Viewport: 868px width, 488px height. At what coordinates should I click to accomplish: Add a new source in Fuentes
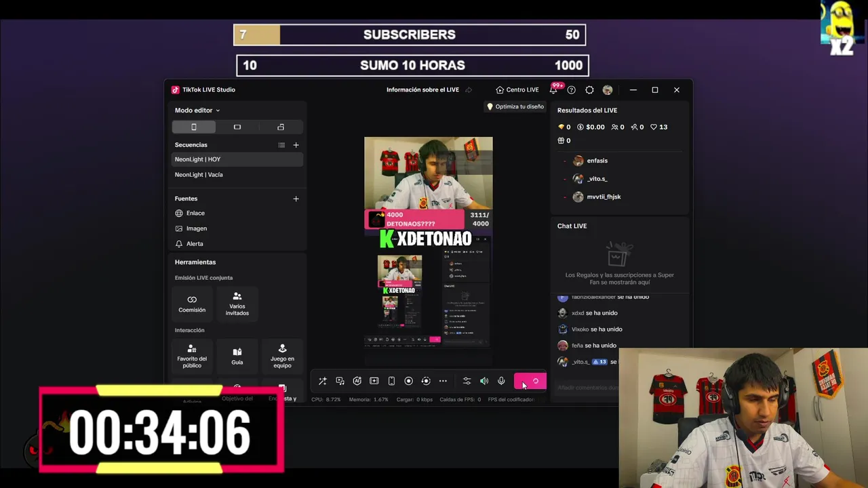[296, 199]
